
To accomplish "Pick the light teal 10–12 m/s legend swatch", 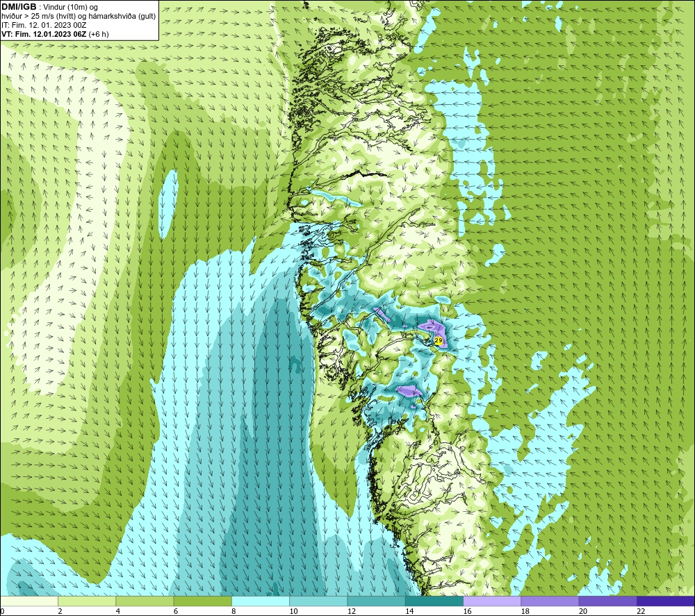I will pos(318,601).
